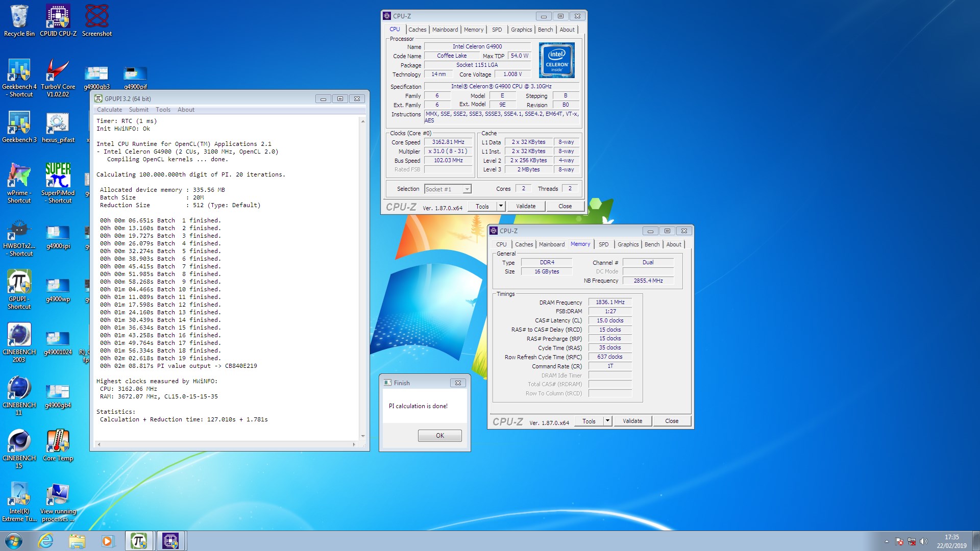The image size is (980, 551).
Task: Open the g4900pif image file
Action: click(135, 78)
